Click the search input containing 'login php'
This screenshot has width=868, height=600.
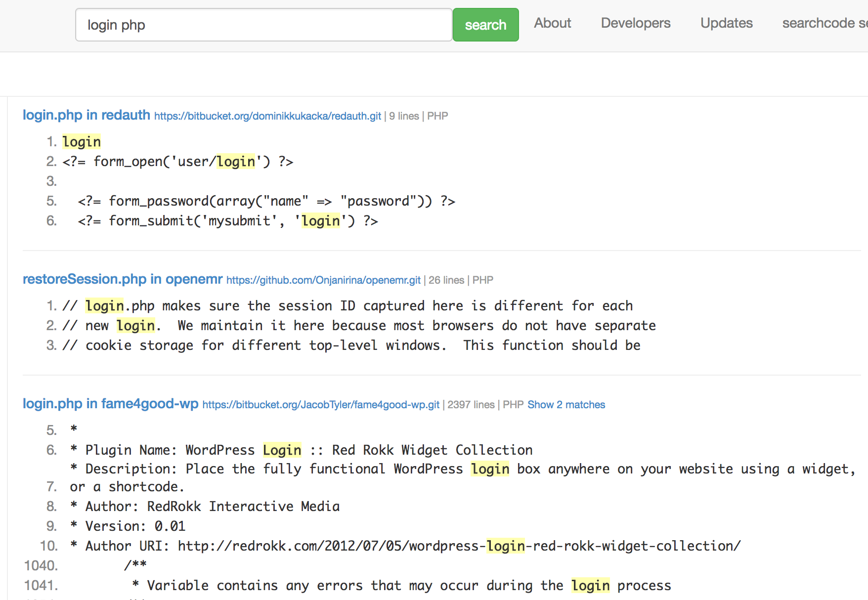(263, 25)
